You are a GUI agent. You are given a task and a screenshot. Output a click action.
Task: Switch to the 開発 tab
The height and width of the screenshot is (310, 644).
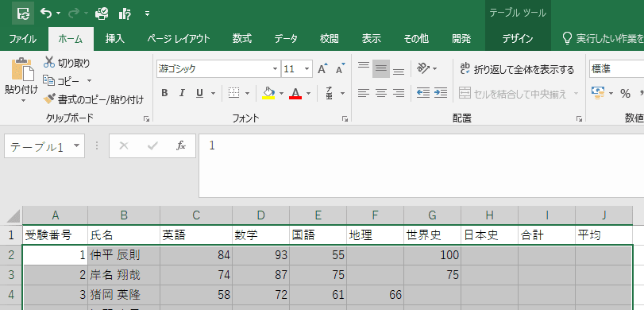tap(461, 39)
